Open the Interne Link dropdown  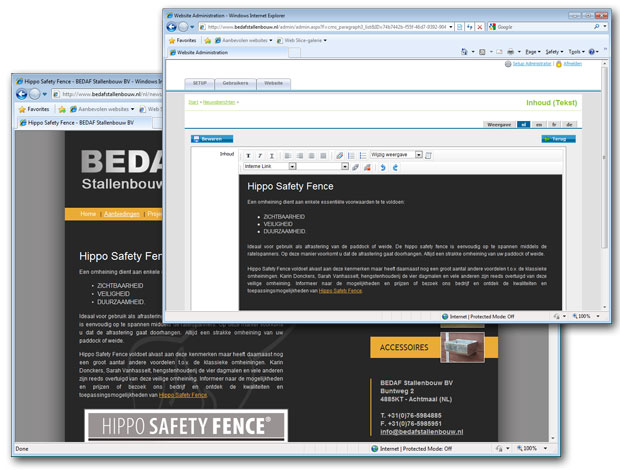[x=292, y=166]
